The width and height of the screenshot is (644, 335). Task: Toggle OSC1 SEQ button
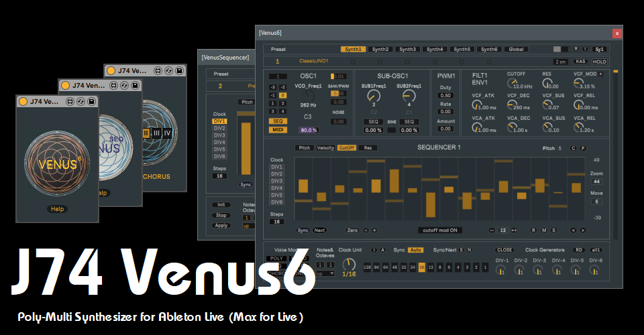click(x=278, y=121)
